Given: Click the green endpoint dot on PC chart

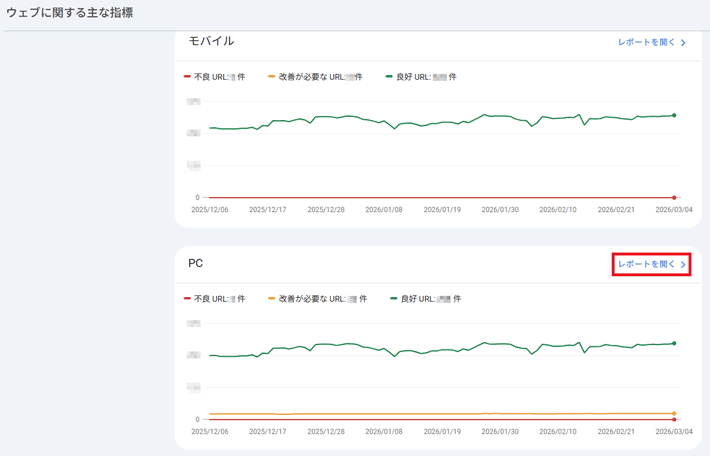Looking at the screenshot, I should 674,344.
